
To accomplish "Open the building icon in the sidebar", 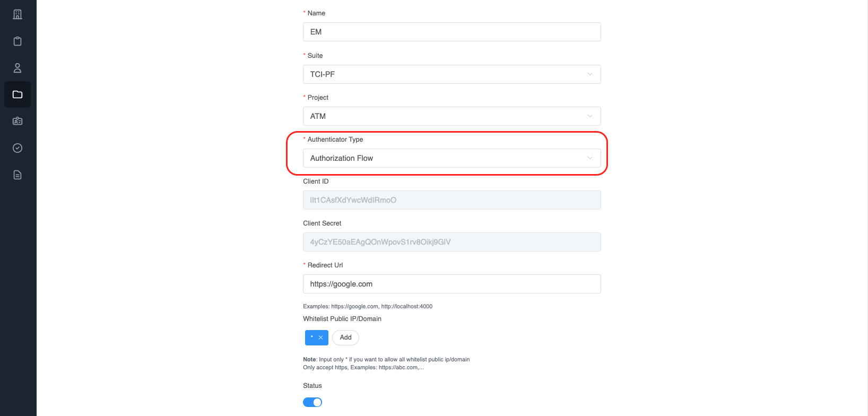I will (18, 14).
